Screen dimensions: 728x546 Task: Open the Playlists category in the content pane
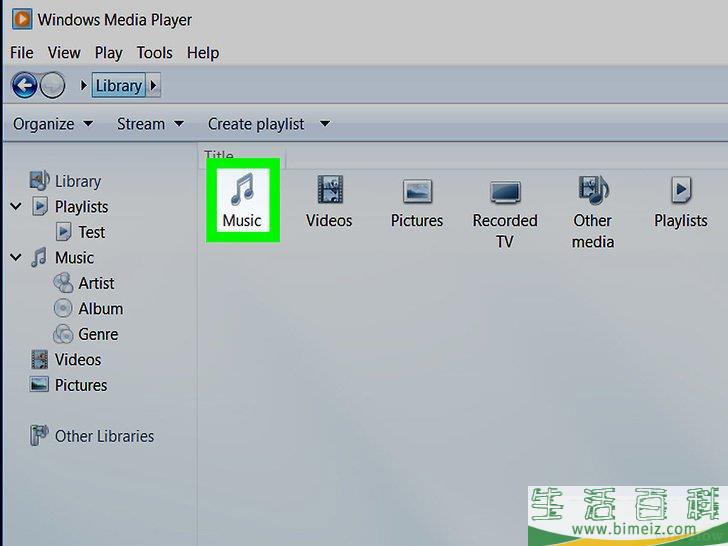681,202
